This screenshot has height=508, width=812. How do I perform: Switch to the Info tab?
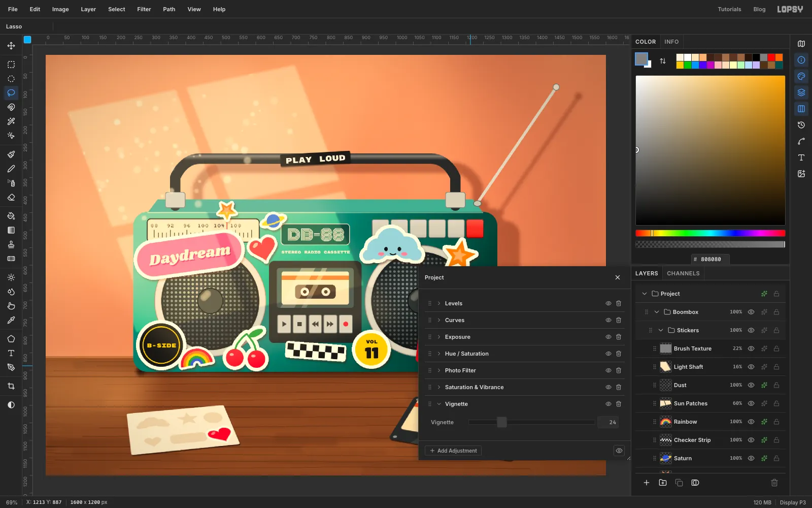(671, 42)
